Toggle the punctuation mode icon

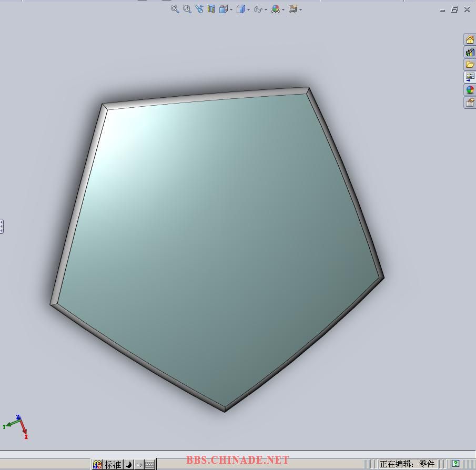(139, 465)
